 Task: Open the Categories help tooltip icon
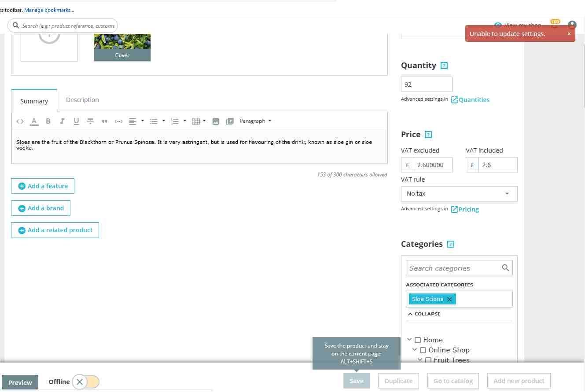pyautogui.click(x=451, y=245)
